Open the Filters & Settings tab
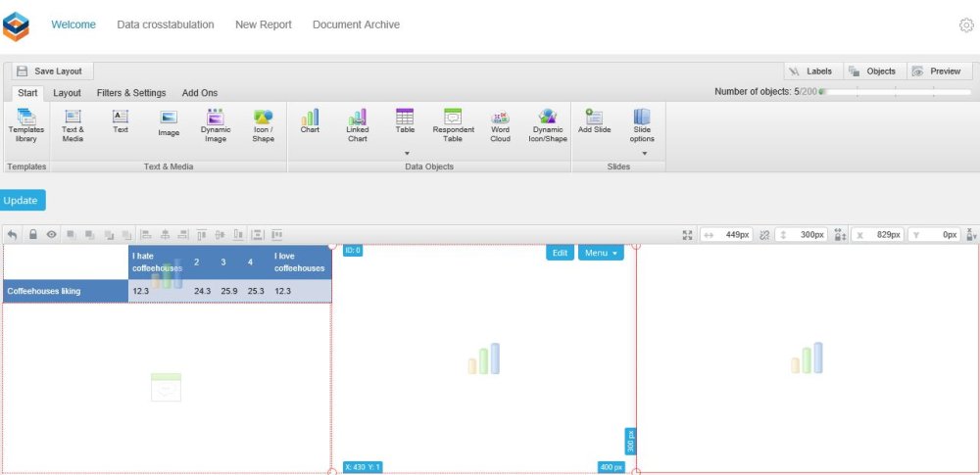 [131, 93]
